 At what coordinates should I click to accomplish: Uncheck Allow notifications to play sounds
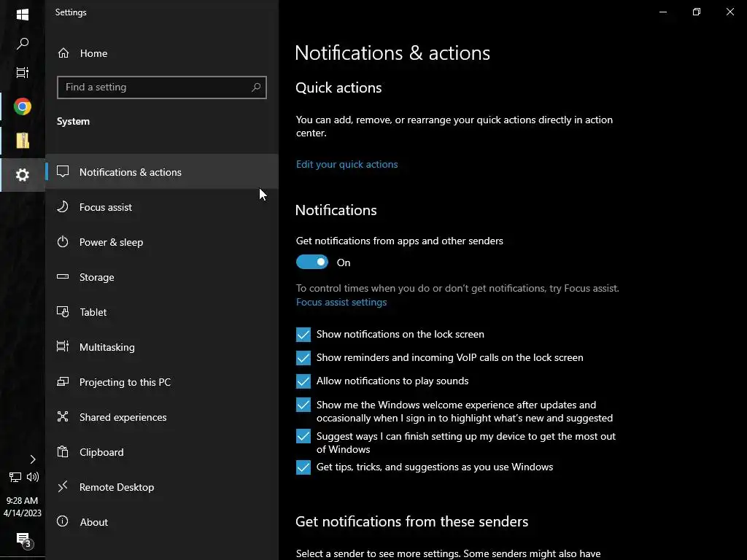click(303, 381)
